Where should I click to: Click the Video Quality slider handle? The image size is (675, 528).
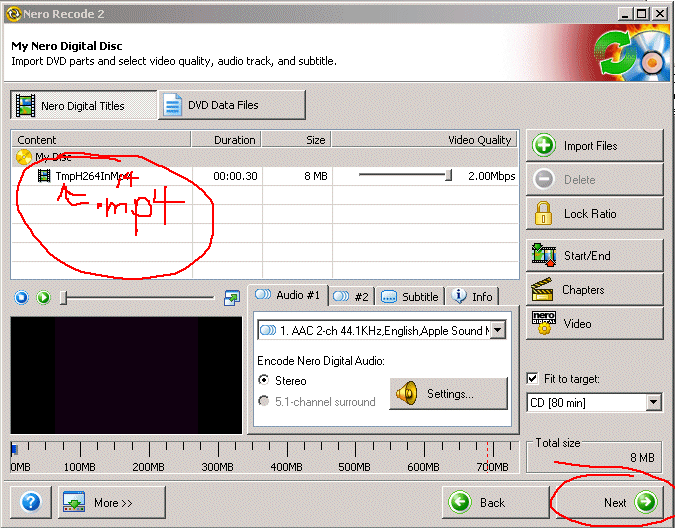tap(449, 175)
